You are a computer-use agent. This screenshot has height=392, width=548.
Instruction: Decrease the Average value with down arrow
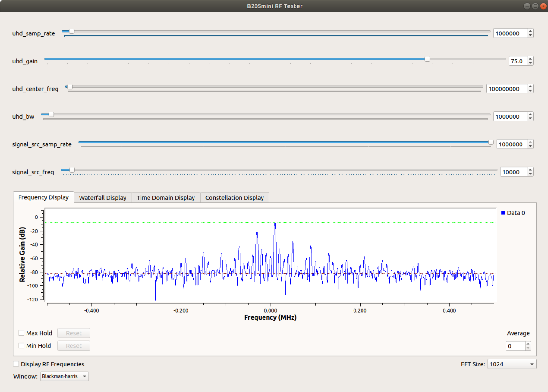528,348
